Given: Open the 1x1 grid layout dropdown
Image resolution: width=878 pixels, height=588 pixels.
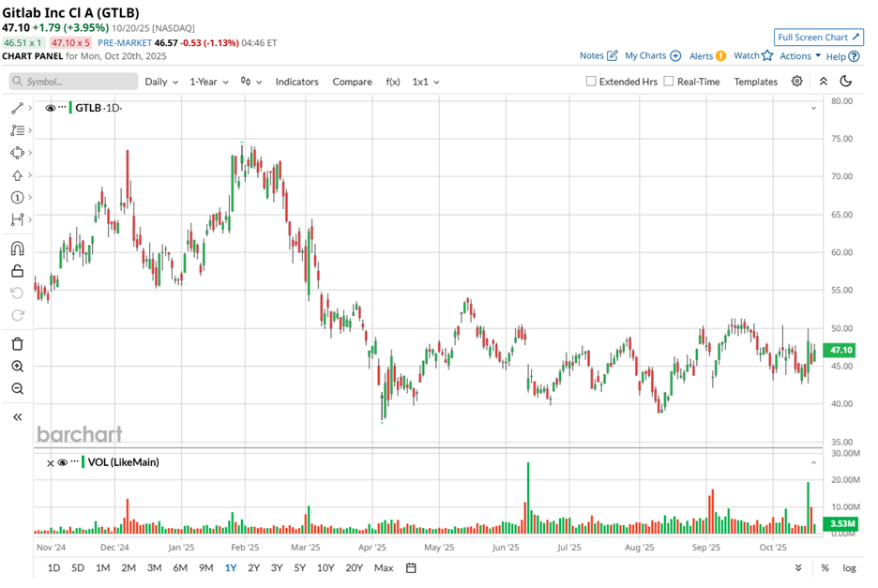Looking at the screenshot, I should point(426,82).
